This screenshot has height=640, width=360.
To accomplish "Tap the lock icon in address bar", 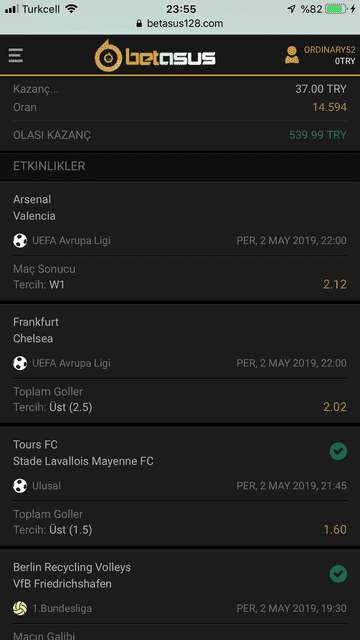I will [140, 23].
